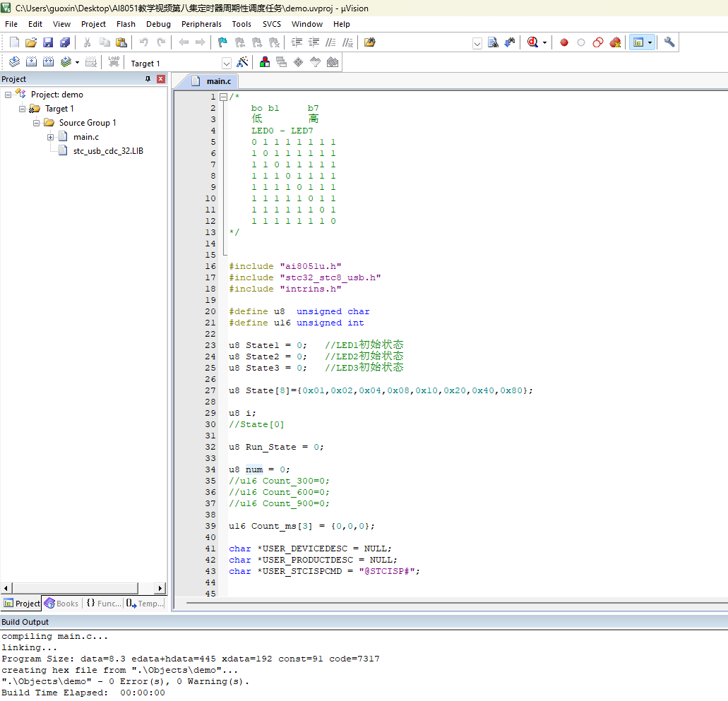Open the Manage Project Items icon
This screenshot has width=728, height=701.
pos(265,62)
